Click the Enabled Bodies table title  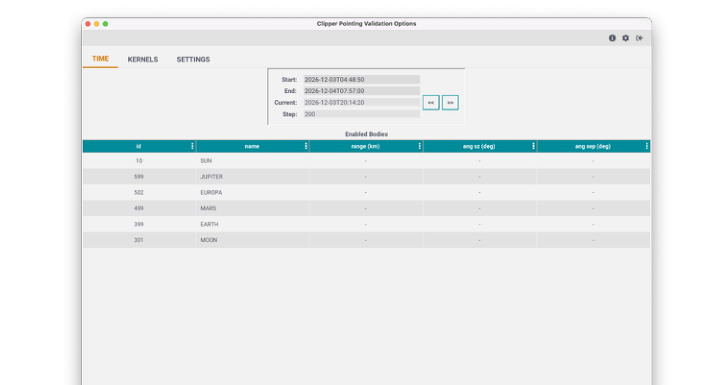(x=366, y=134)
